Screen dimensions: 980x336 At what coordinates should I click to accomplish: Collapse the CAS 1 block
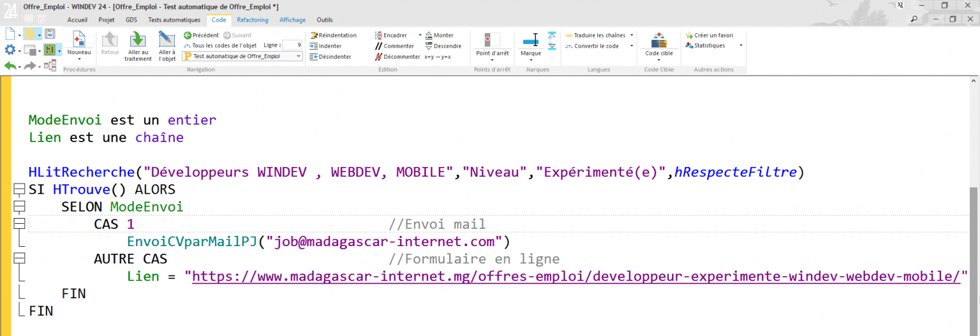tap(19, 224)
